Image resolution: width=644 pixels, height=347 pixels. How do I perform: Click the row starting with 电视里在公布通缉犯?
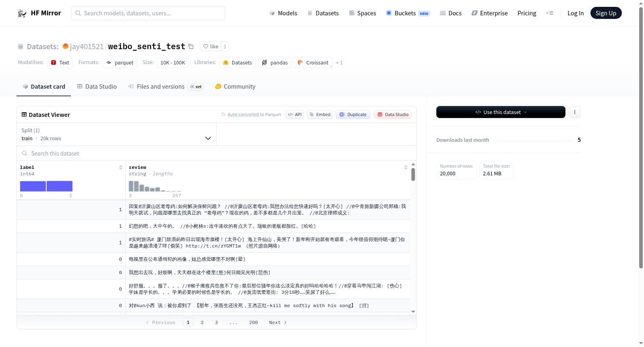(213, 259)
